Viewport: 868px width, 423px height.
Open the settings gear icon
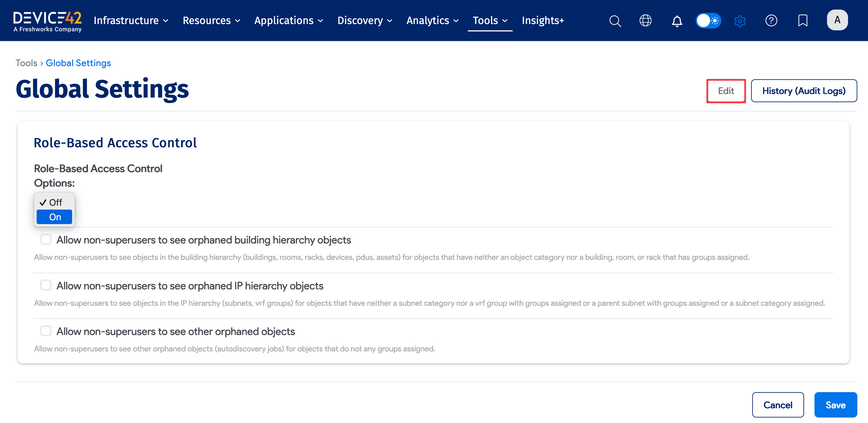click(740, 20)
